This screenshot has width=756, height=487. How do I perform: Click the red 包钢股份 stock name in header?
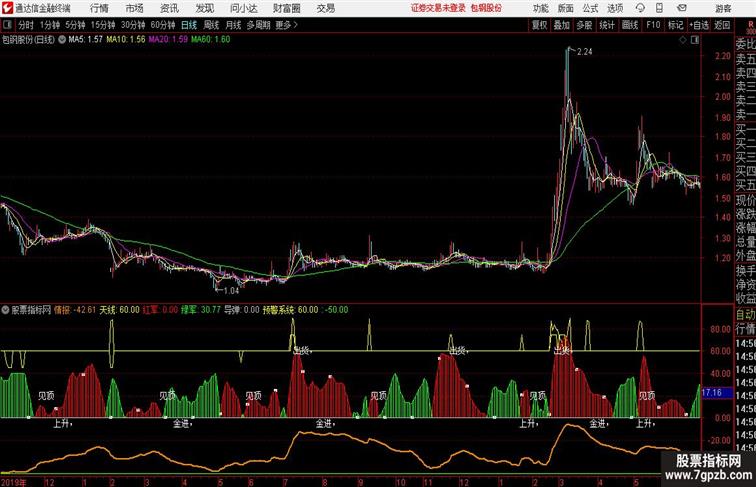(x=486, y=8)
